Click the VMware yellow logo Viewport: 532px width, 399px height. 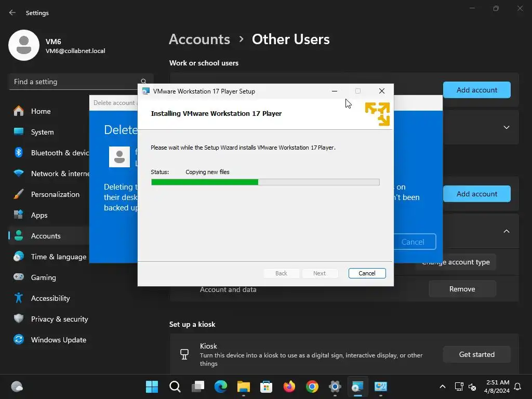coord(377,114)
